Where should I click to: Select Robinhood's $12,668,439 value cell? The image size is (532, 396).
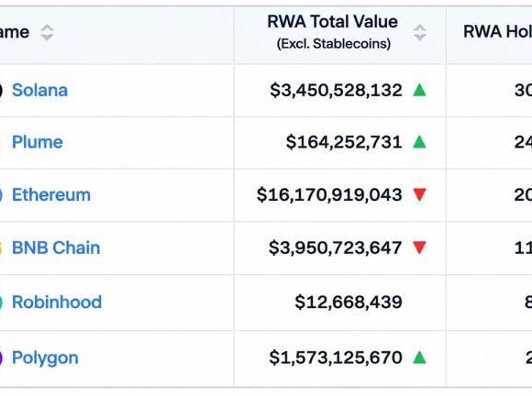(x=340, y=302)
